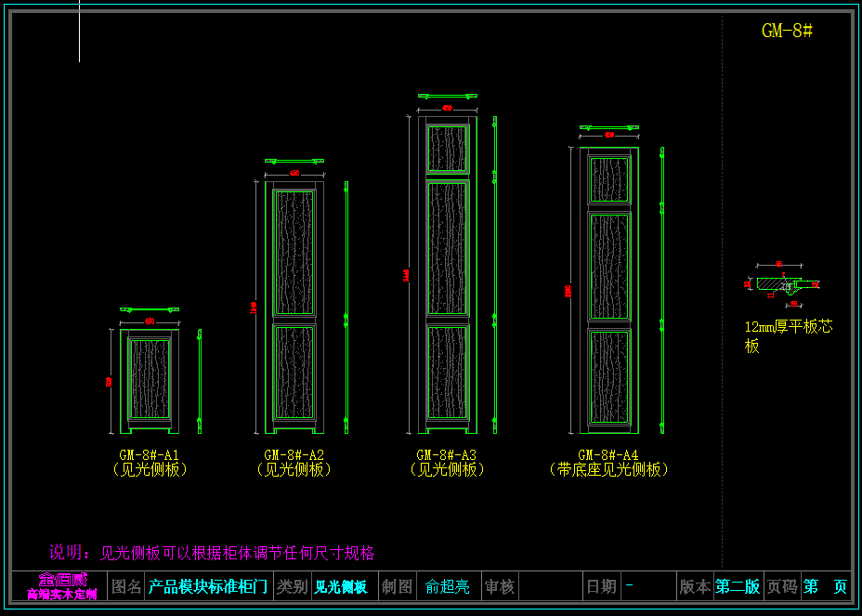The height and width of the screenshot is (616, 862).
Task: Click the 产品模块标准柜门 drawing name cell
Action: (208, 586)
